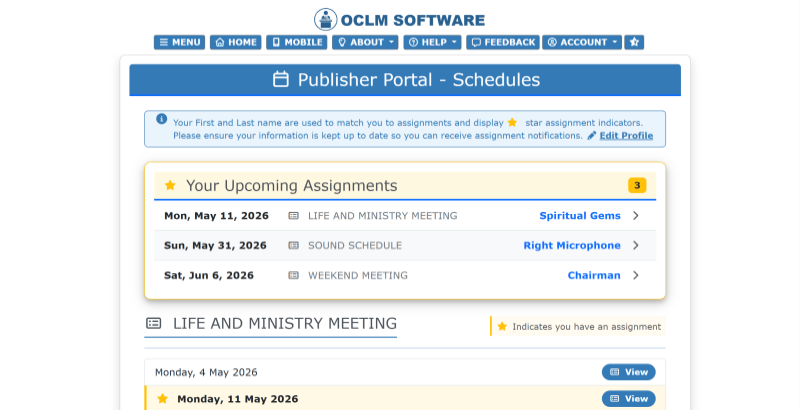
Task: Open the MOBILE navigation item
Action: [x=297, y=42]
